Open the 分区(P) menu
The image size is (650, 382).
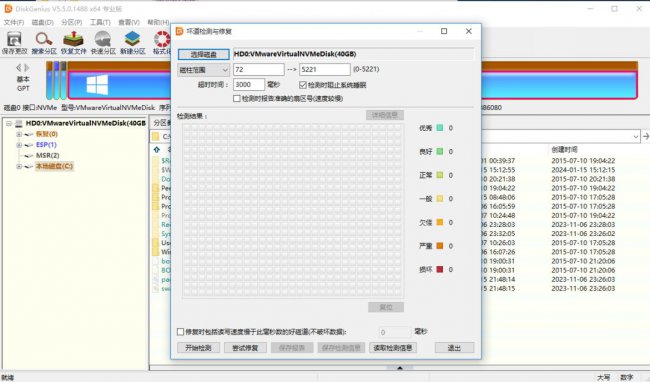coord(71,22)
